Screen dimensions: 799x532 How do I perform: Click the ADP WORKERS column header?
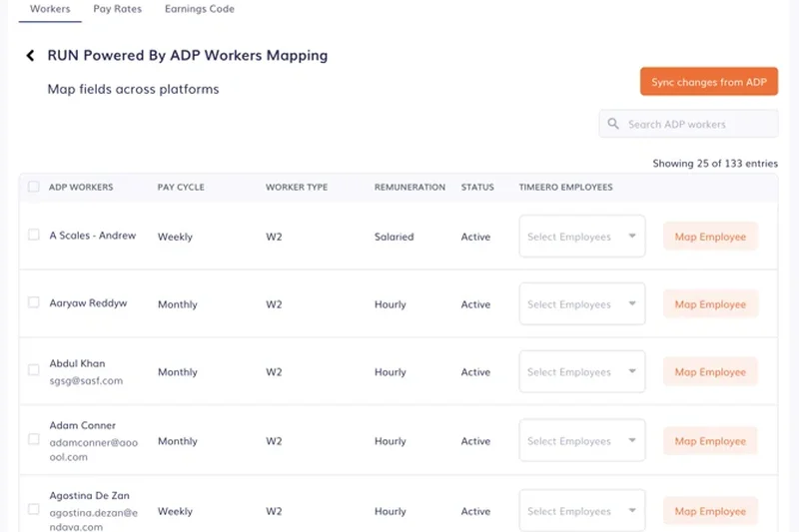tap(81, 187)
